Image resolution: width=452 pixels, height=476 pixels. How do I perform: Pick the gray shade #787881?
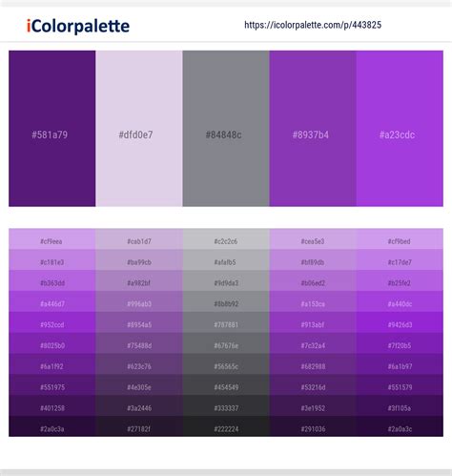(x=226, y=322)
